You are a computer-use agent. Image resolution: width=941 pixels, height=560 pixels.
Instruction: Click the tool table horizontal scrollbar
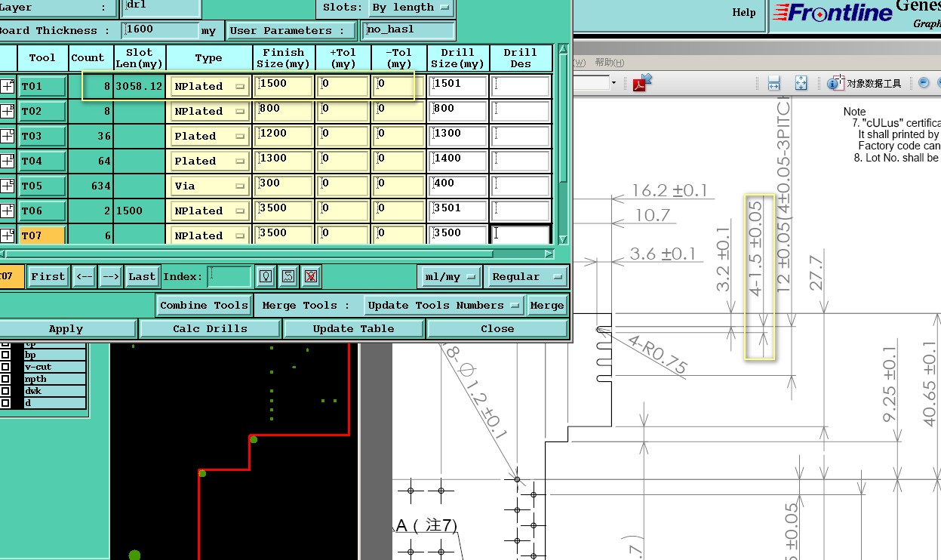[x=278, y=254]
